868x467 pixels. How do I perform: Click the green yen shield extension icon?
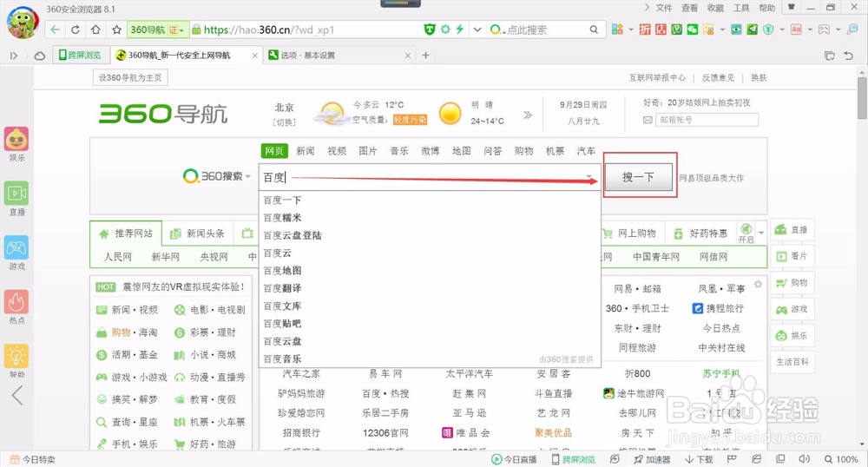click(x=768, y=30)
